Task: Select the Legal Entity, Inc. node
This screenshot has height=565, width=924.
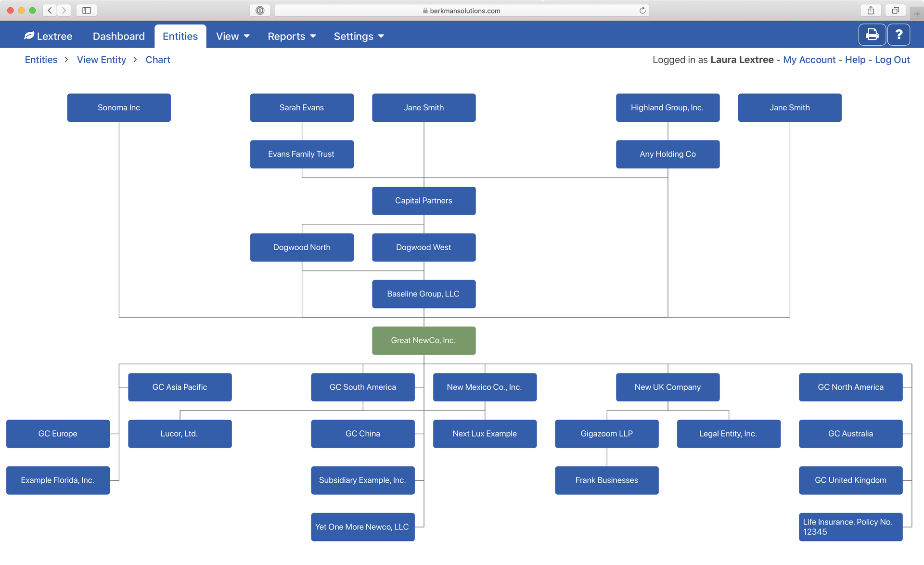Action: point(729,434)
